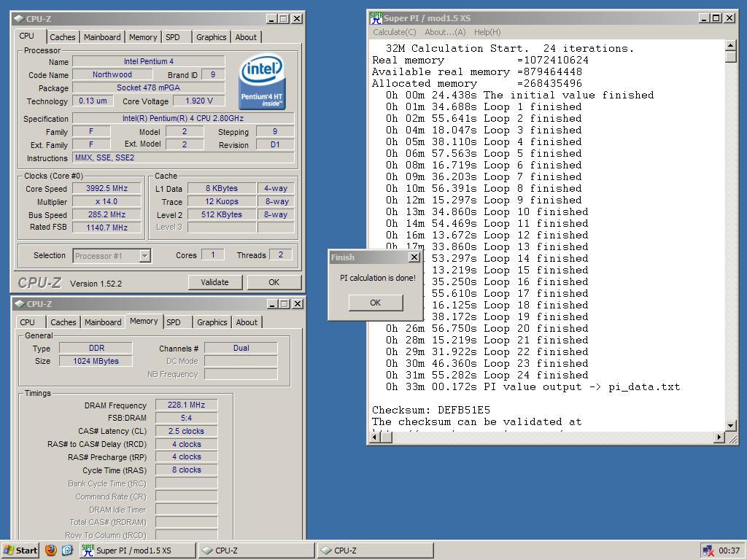This screenshot has height=560, width=747.
Task: Open Graphics tab in top CPU-Z window
Action: coord(211,37)
